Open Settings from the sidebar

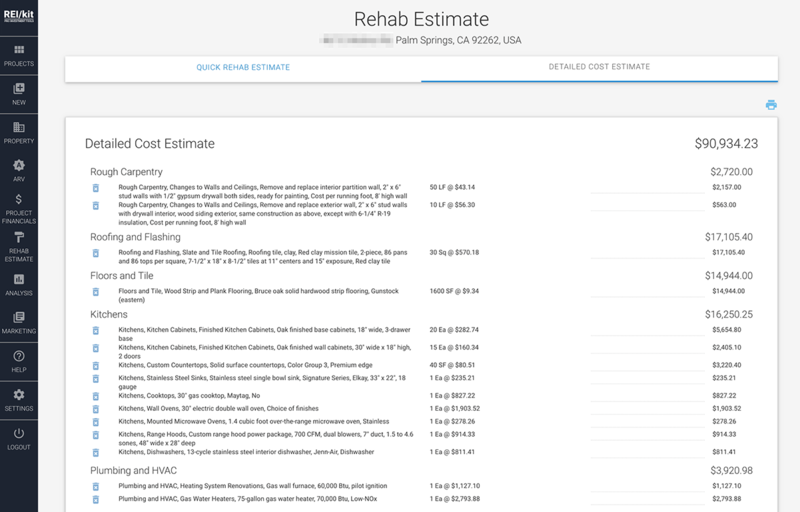[x=19, y=400]
